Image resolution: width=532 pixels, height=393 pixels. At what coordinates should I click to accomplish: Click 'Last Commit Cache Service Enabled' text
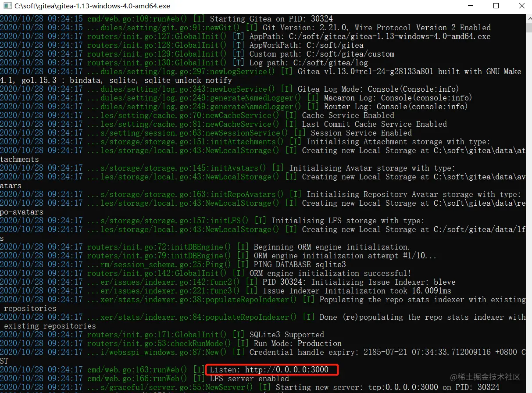(x=374, y=124)
